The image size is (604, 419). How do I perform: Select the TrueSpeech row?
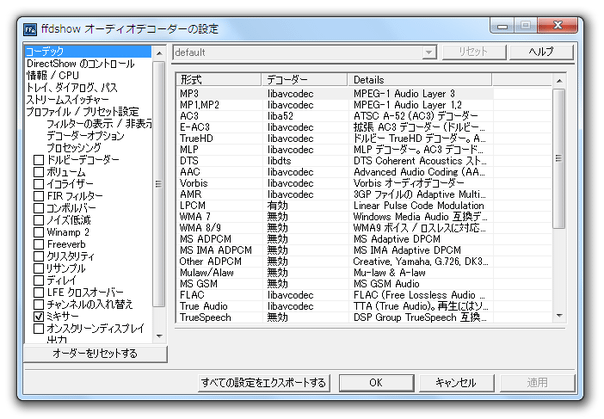335,317
